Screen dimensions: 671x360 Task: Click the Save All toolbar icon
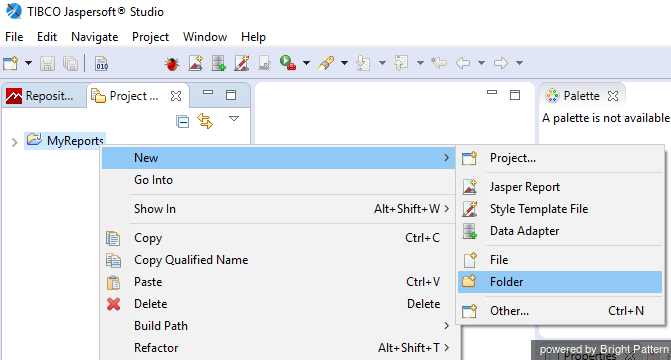pos(70,63)
